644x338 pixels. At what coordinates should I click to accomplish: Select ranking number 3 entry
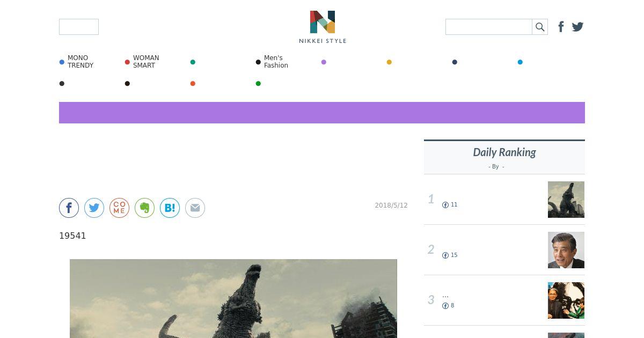coord(504,300)
